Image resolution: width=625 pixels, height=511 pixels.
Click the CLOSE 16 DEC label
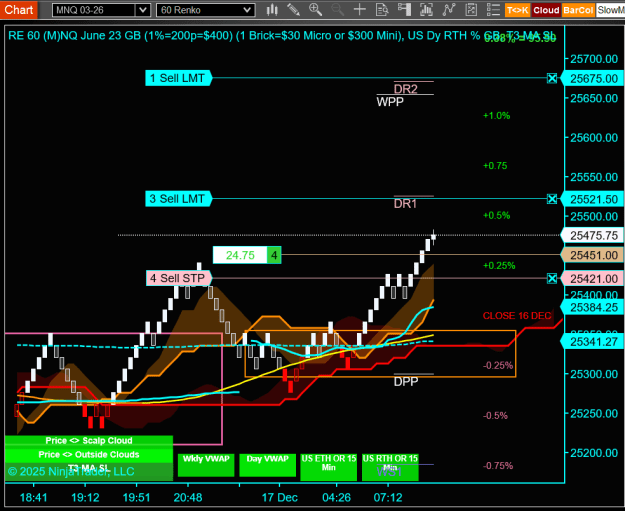pyautogui.click(x=517, y=316)
